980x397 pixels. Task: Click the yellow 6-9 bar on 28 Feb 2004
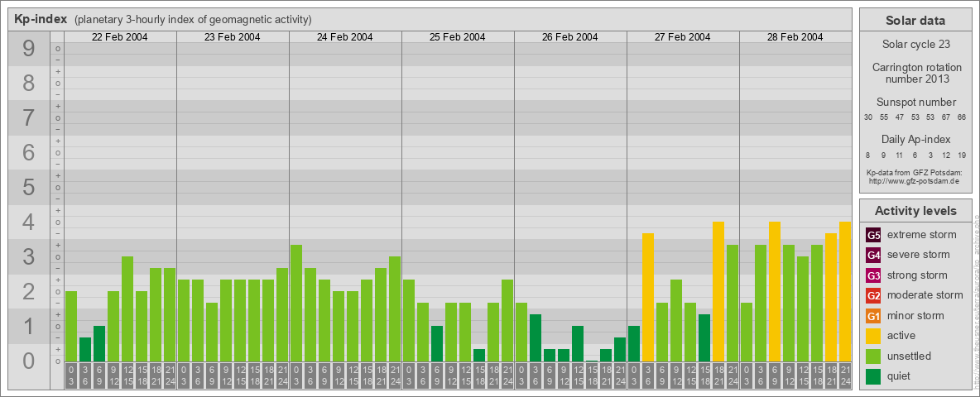coord(775,291)
